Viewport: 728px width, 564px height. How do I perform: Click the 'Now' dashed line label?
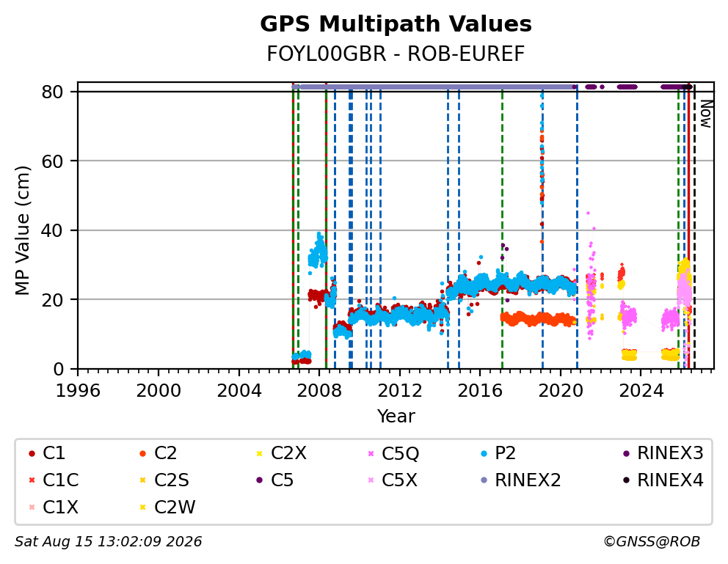click(x=706, y=114)
